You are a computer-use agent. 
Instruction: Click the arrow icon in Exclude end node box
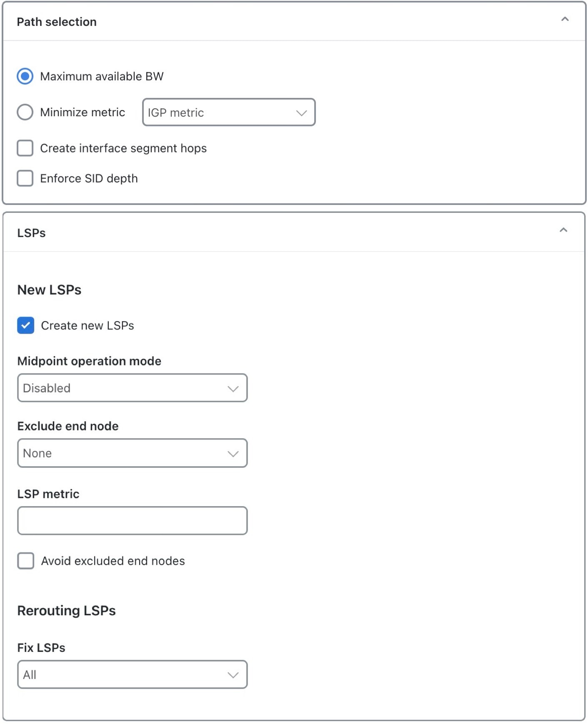coord(233,453)
